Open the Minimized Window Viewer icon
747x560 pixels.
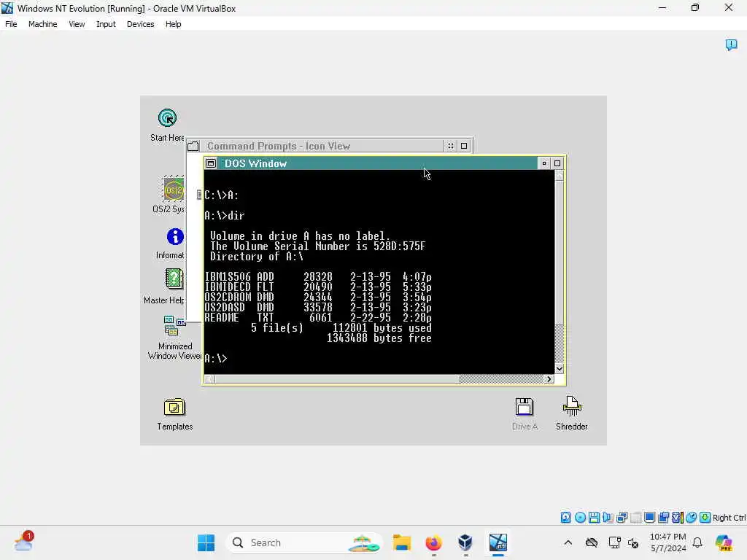point(174,326)
